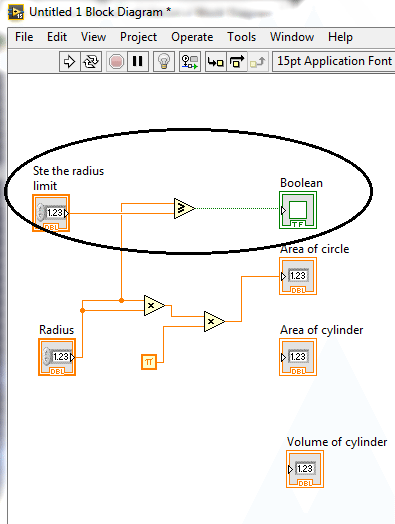
Task: Click the wire junction dot above Multiply node
Action: click(x=122, y=300)
